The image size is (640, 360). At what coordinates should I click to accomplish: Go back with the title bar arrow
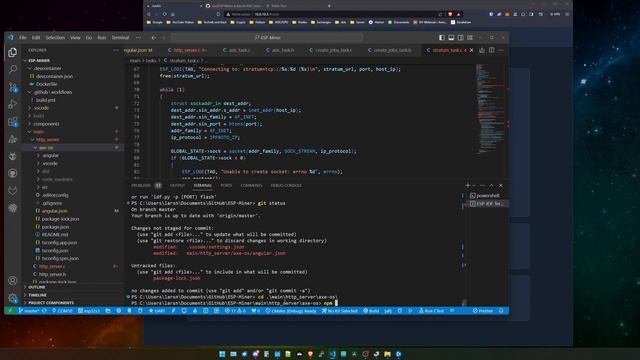click(x=154, y=38)
